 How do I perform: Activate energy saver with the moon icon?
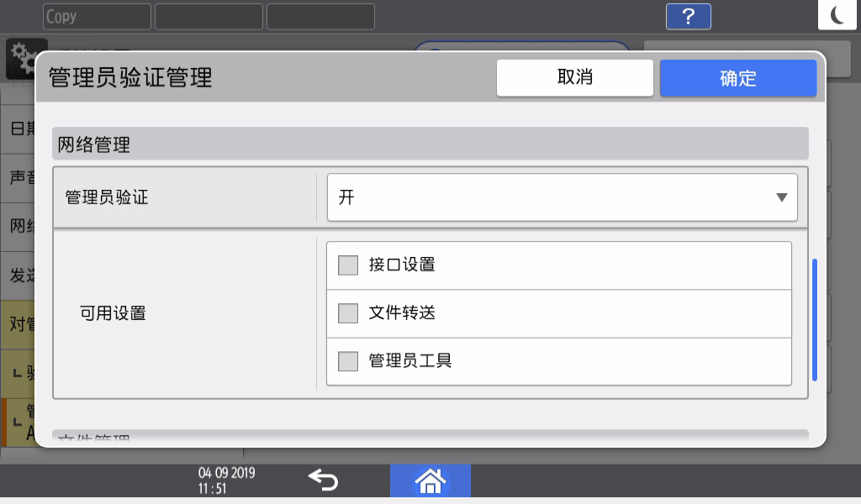(x=837, y=15)
